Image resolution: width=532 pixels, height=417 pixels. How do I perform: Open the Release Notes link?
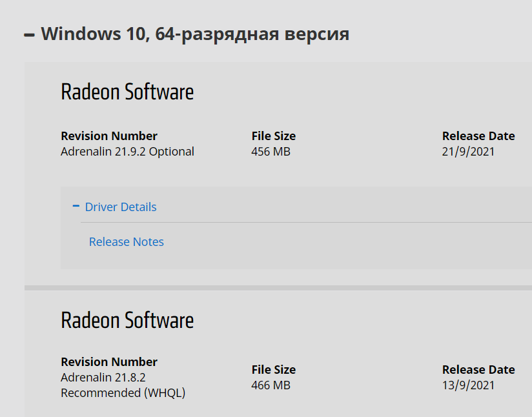(x=127, y=242)
